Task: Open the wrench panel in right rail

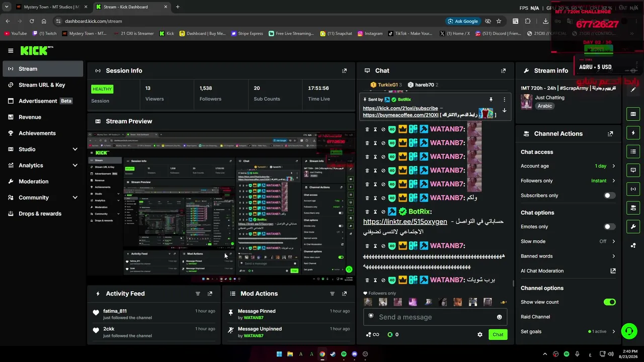Action: [633, 226]
